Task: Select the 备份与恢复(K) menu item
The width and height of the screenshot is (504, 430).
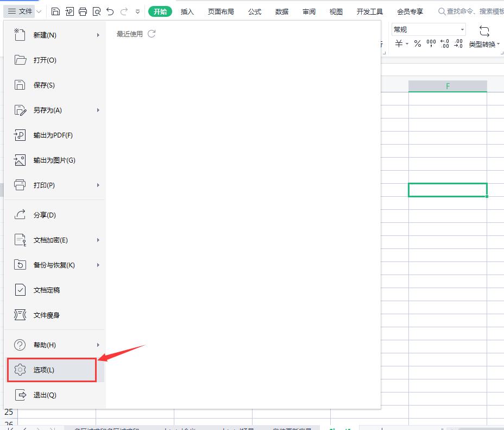Action: coord(54,265)
